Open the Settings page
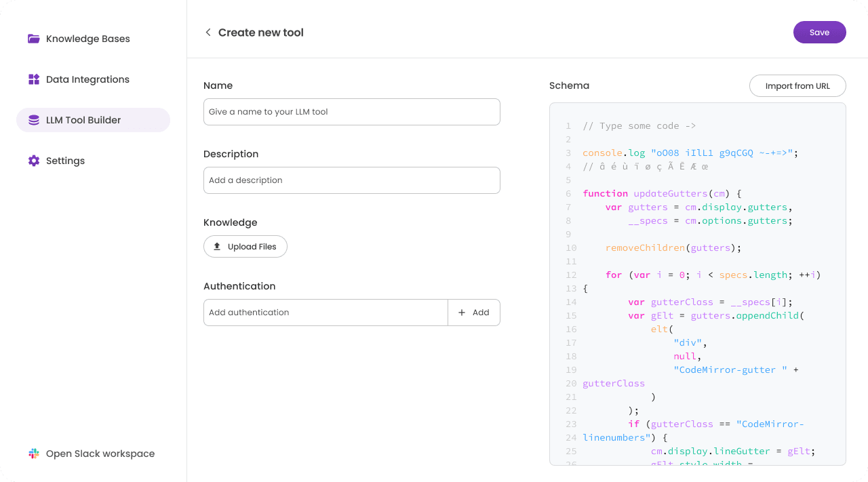This screenshot has width=868, height=482. [x=65, y=161]
